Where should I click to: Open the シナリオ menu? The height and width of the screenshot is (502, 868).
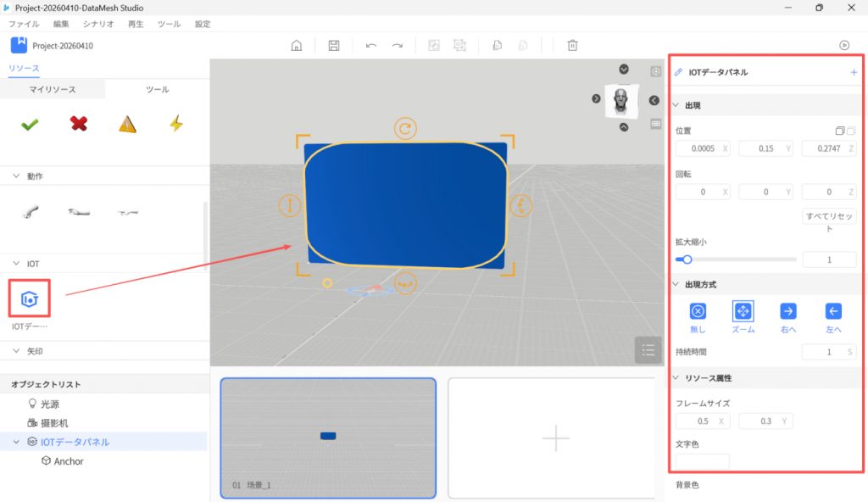coord(99,25)
